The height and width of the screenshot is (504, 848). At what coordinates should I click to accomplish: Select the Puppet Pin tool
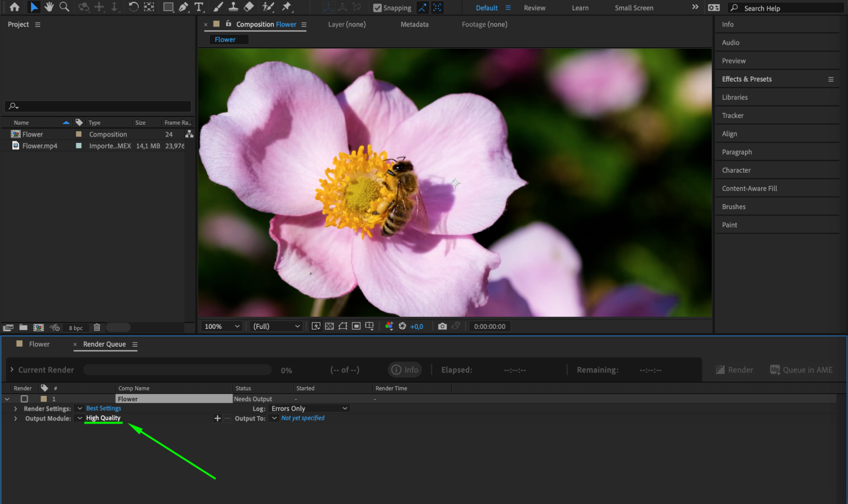click(x=287, y=7)
